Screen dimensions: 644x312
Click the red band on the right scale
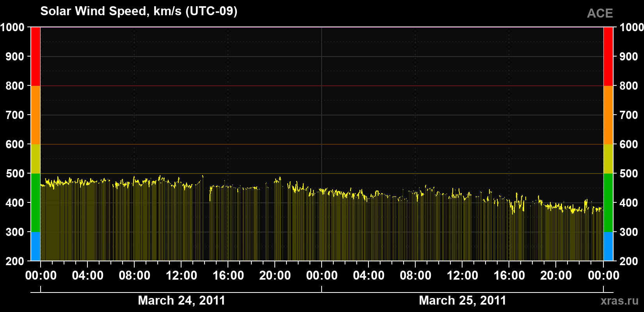click(x=608, y=57)
